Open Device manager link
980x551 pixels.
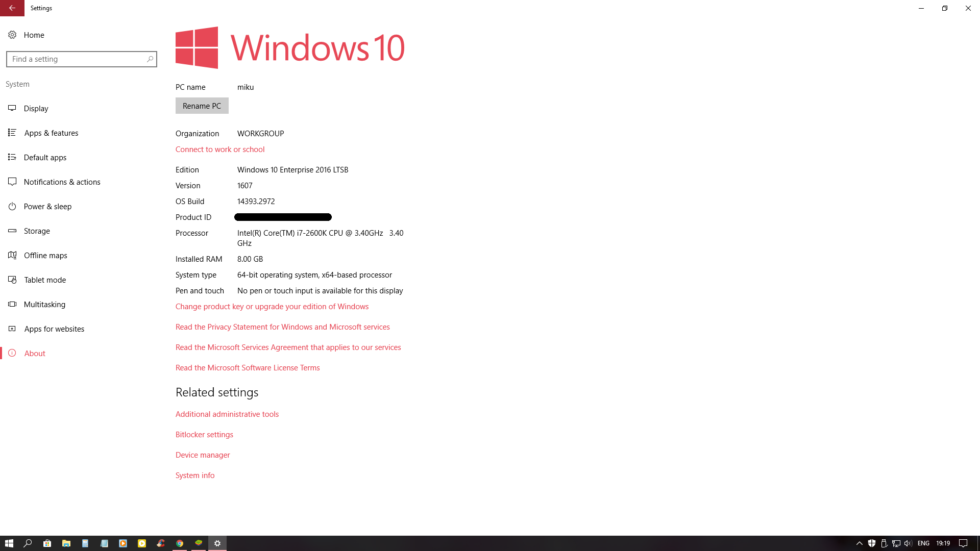click(203, 455)
